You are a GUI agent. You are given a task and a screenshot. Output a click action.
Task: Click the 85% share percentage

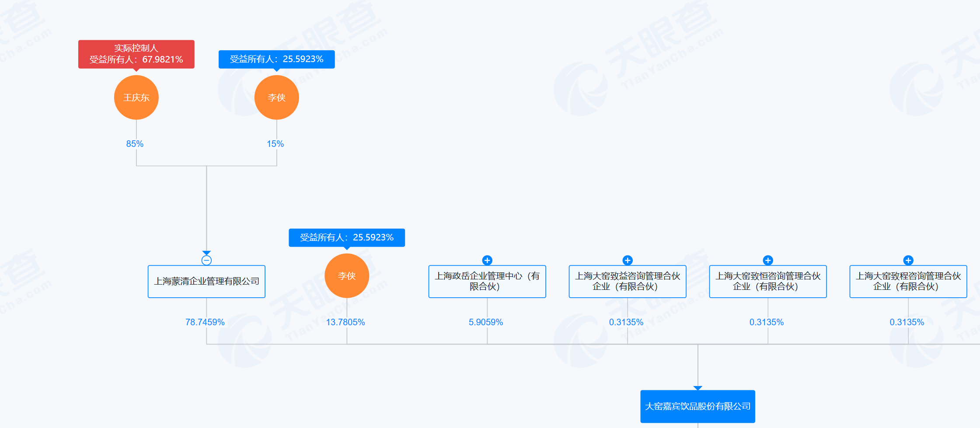(135, 144)
